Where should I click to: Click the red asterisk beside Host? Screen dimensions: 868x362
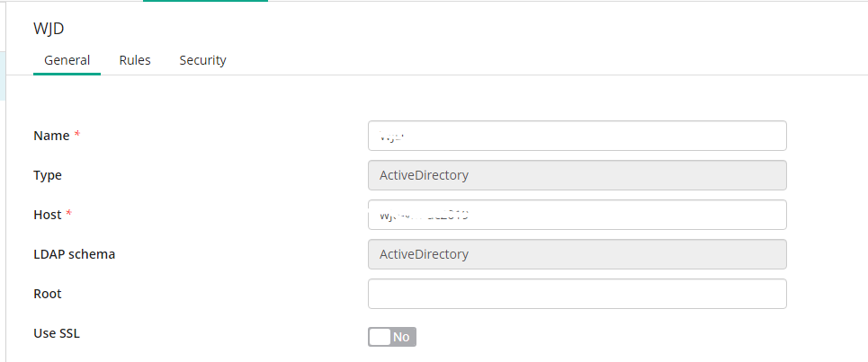(x=68, y=213)
